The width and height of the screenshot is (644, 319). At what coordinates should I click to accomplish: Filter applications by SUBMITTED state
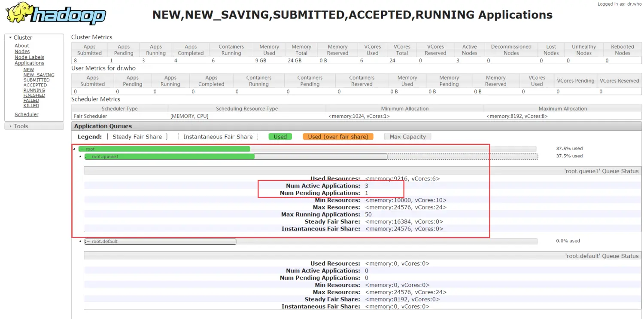(36, 80)
